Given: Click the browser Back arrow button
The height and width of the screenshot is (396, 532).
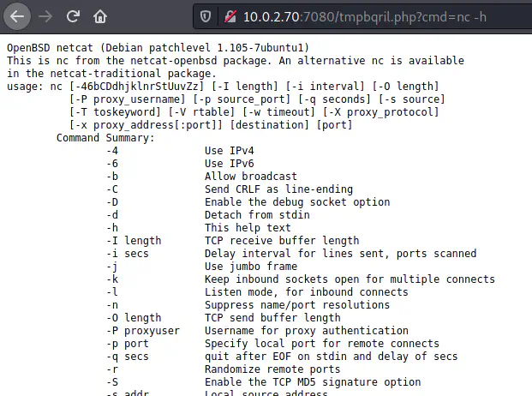Looking at the screenshot, I should [x=18, y=16].
